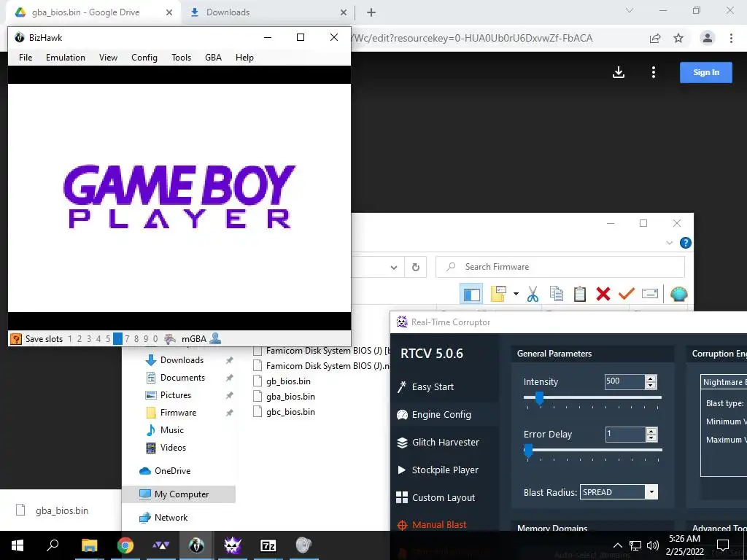747x560 pixels.
Task: Open BizHawk GBA menu
Action: click(214, 58)
